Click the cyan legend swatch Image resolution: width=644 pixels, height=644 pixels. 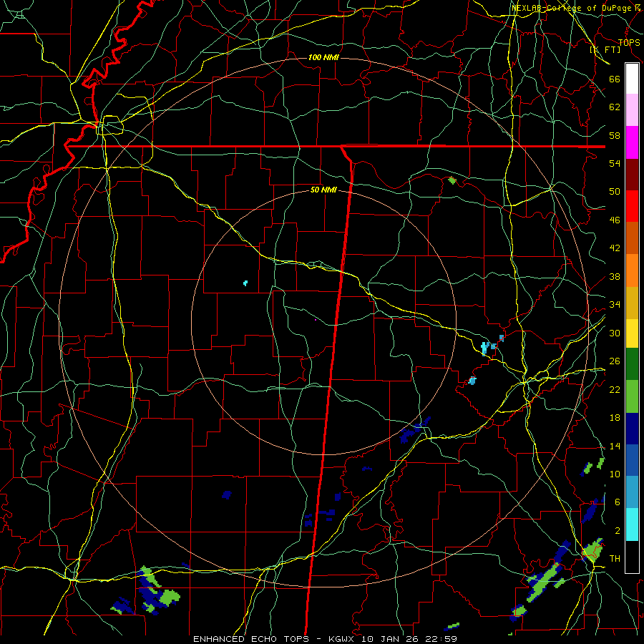pyautogui.click(x=632, y=525)
